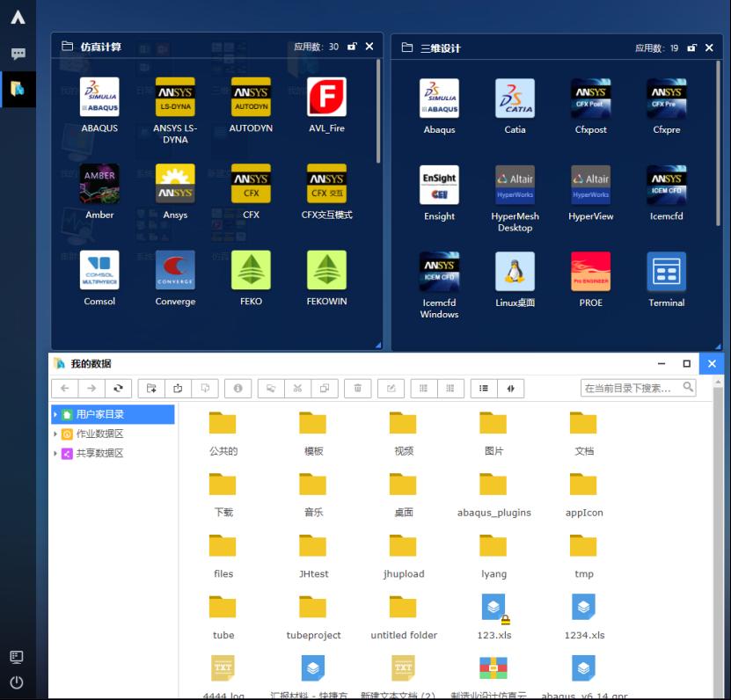Open the tubeproject folder
This screenshot has height=700, width=731.
click(x=313, y=617)
